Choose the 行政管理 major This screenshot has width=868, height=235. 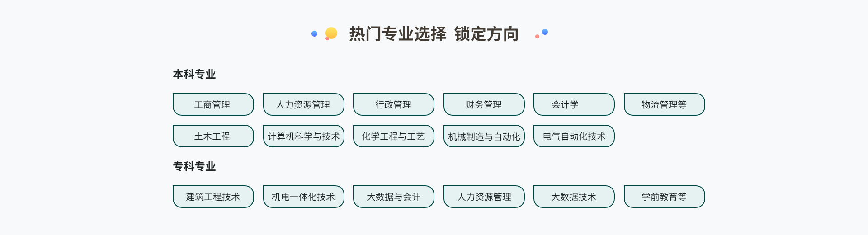(x=393, y=104)
